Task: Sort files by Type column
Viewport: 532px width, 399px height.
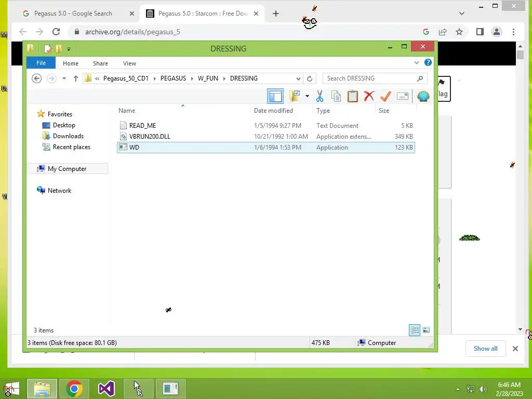Action: (x=344, y=111)
